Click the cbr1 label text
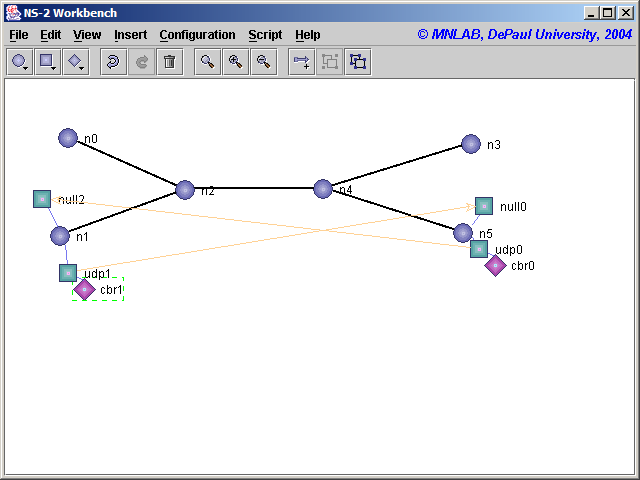640x480 pixels. pos(111,290)
